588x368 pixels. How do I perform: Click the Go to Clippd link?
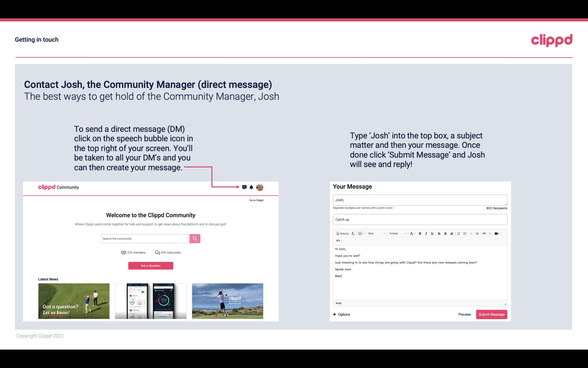click(256, 200)
